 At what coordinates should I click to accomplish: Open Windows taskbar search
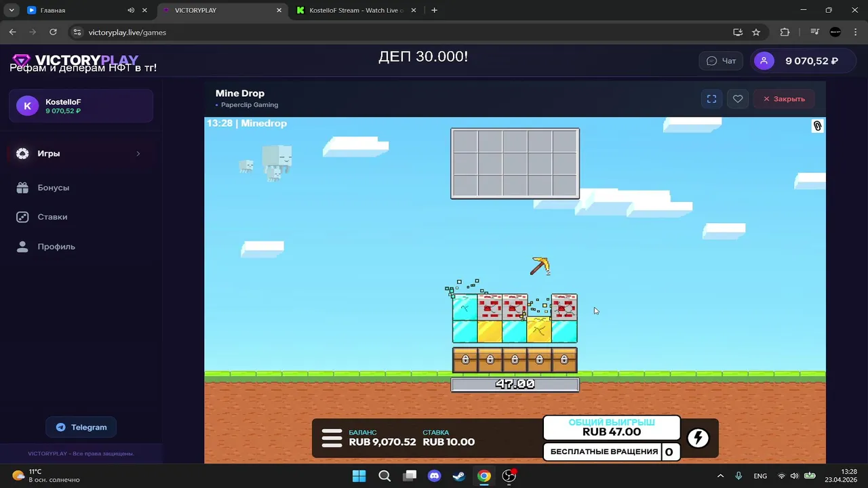pyautogui.click(x=384, y=476)
